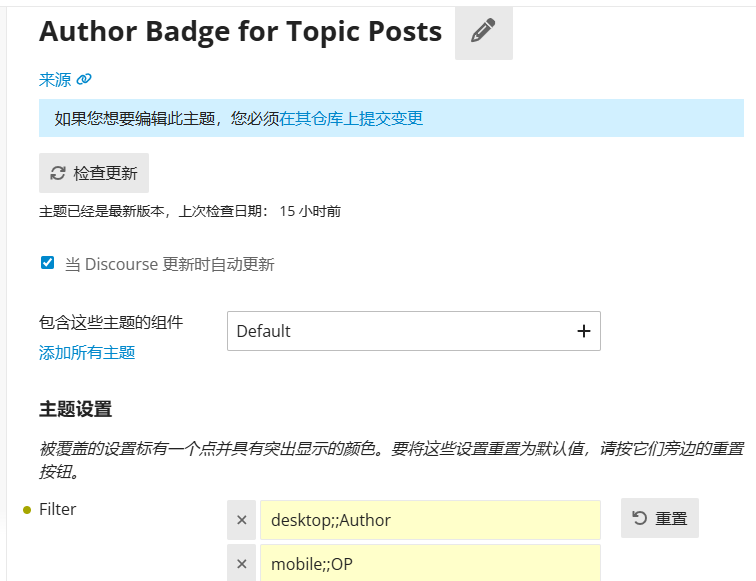Click the undo arrow icon on 重置

coord(639,518)
